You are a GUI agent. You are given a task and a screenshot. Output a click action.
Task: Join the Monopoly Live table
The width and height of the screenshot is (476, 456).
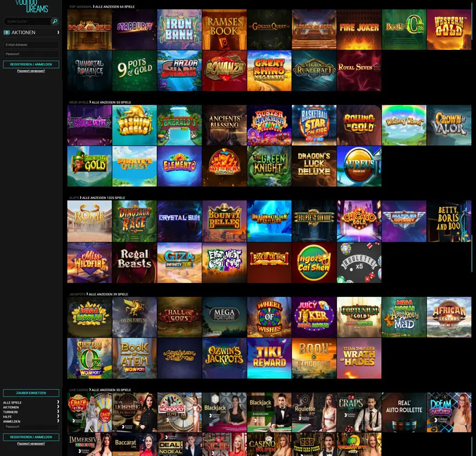pos(180,412)
